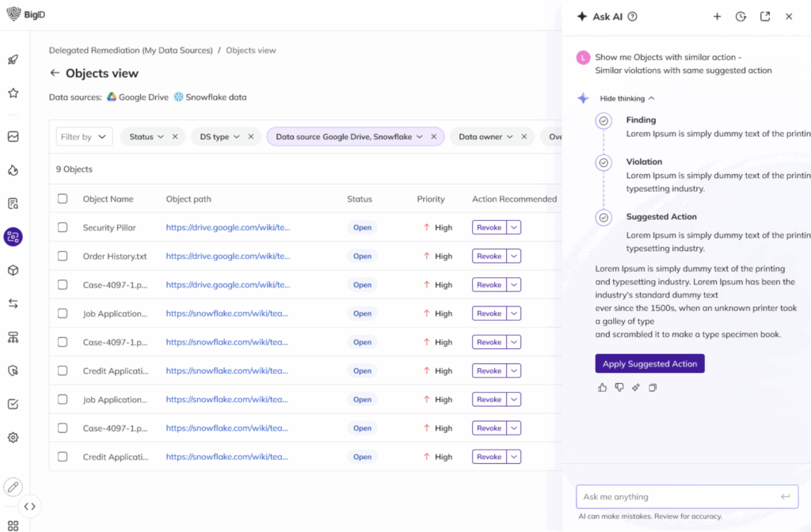The height and width of the screenshot is (532, 811).
Task: Click the Ask me anything input field
Action: 677,497
